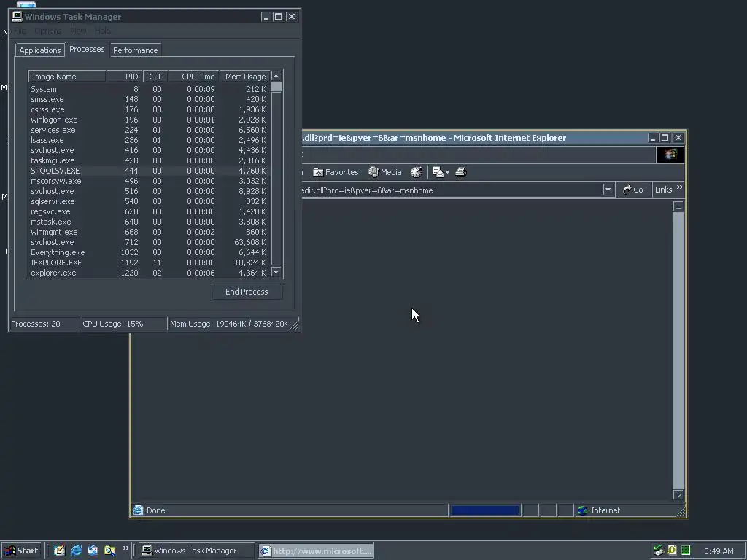Click the blue progress bar in the IE status bar

485,510
